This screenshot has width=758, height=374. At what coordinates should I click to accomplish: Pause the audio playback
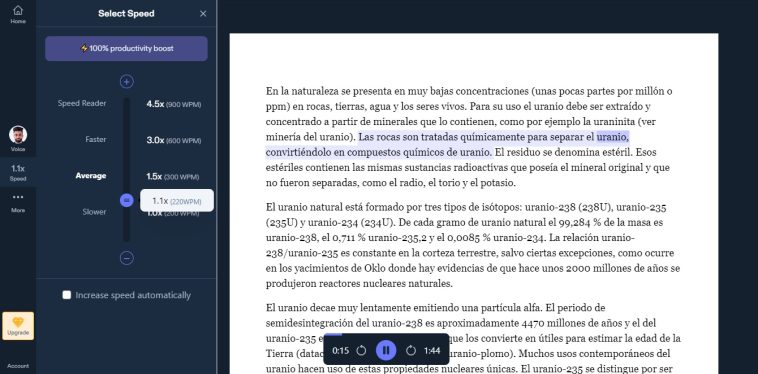point(386,350)
